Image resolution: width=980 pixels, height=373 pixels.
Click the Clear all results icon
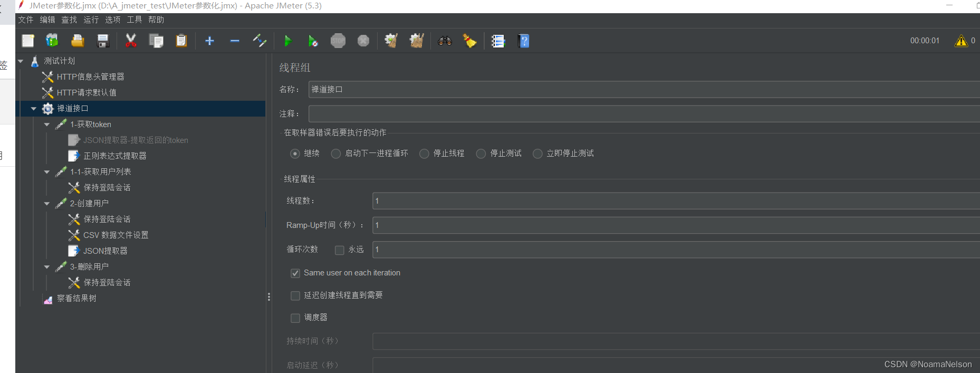417,41
